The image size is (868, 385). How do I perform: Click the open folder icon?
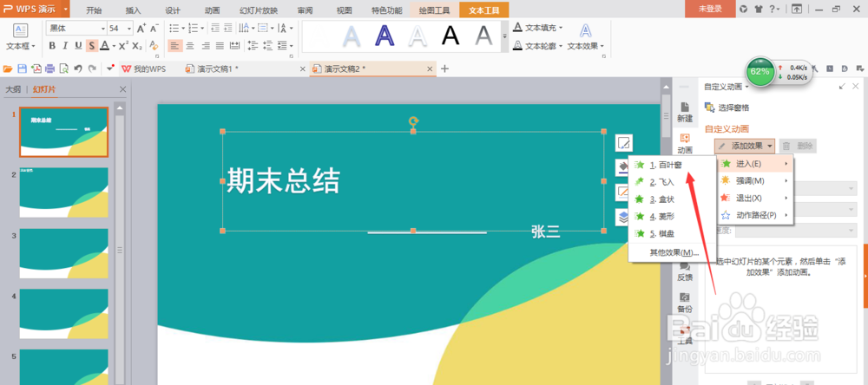point(8,69)
